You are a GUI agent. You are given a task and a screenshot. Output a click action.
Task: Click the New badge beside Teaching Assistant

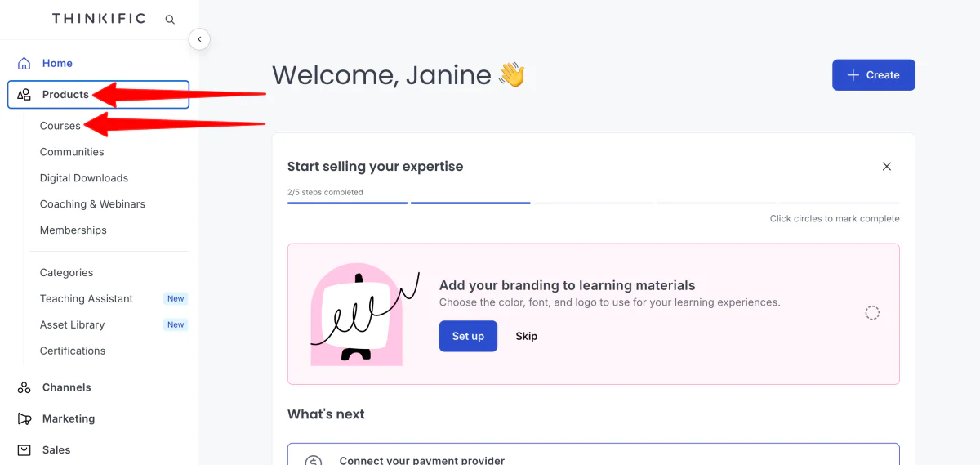tap(176, 299)
